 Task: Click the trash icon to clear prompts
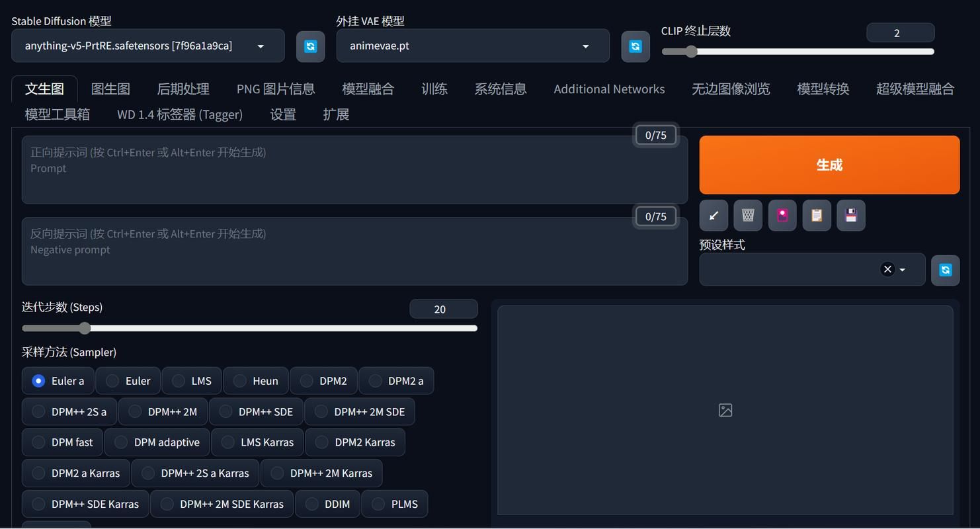[x=748, y=216]
